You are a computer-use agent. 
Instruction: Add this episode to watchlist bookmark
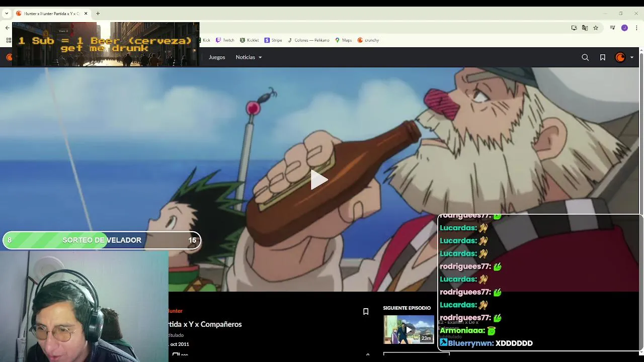pos(366,312)
